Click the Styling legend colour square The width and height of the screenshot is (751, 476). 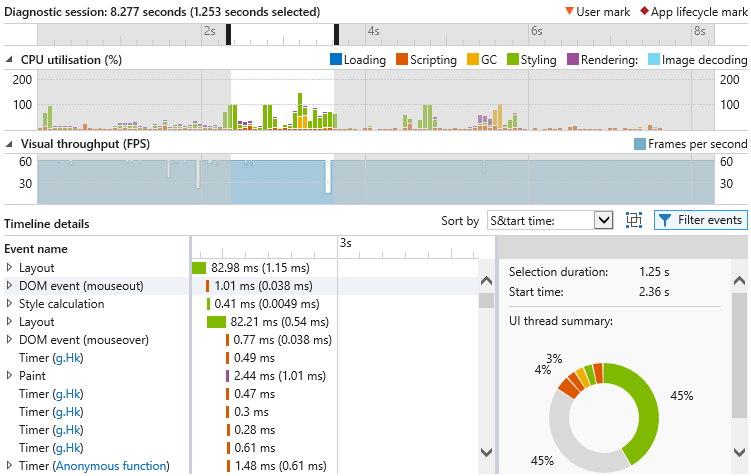click(x=511, y=60)
